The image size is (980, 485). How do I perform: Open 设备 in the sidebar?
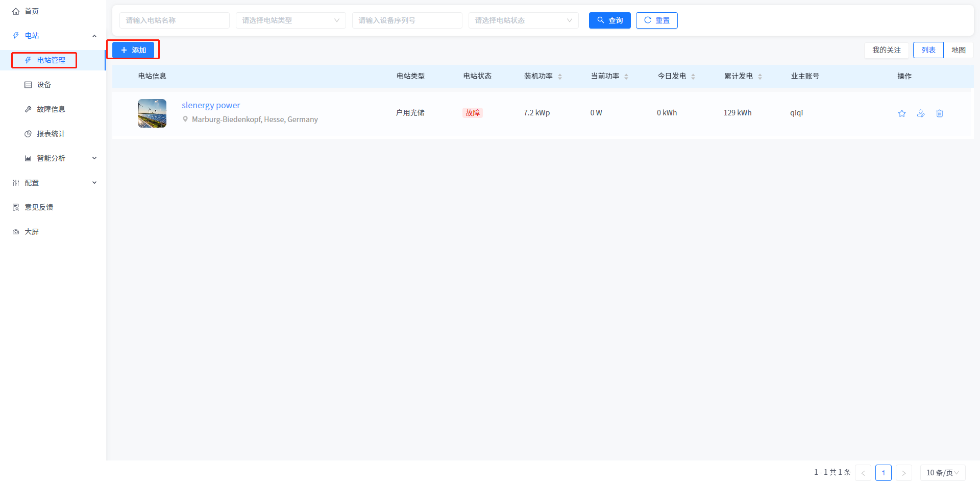pos(44,85)
